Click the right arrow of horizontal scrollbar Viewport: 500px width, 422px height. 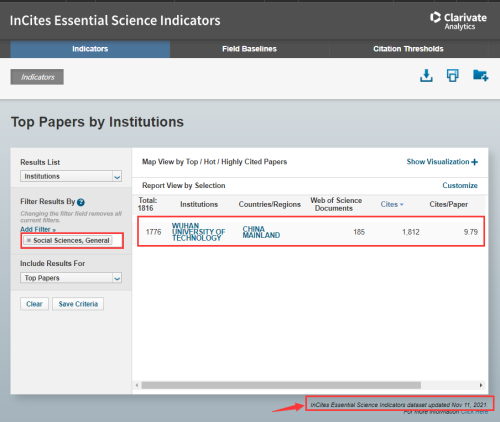(481, 385)
